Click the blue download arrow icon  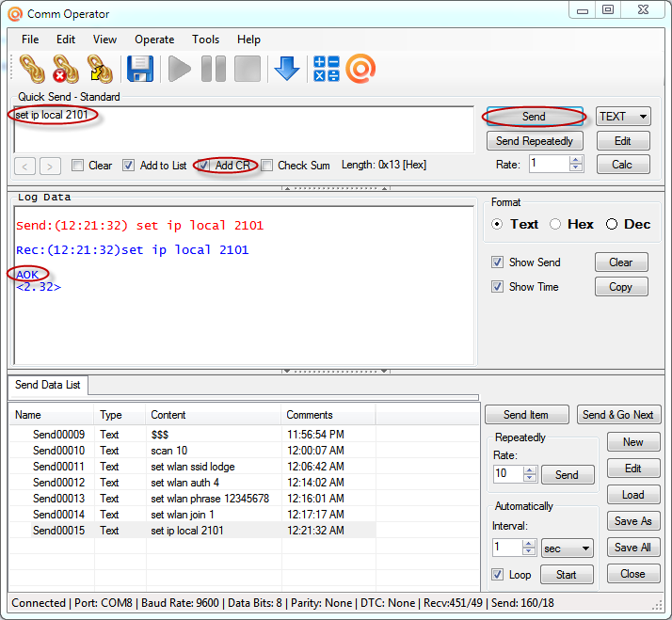(286, 69)
